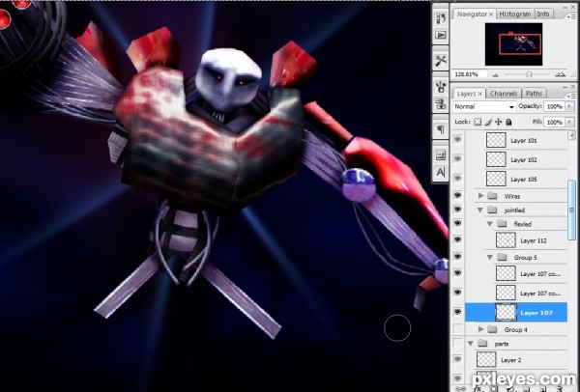580x392 pixels.
Task: Open the Normal blend mode dropdown
Action: coord(484,106)
